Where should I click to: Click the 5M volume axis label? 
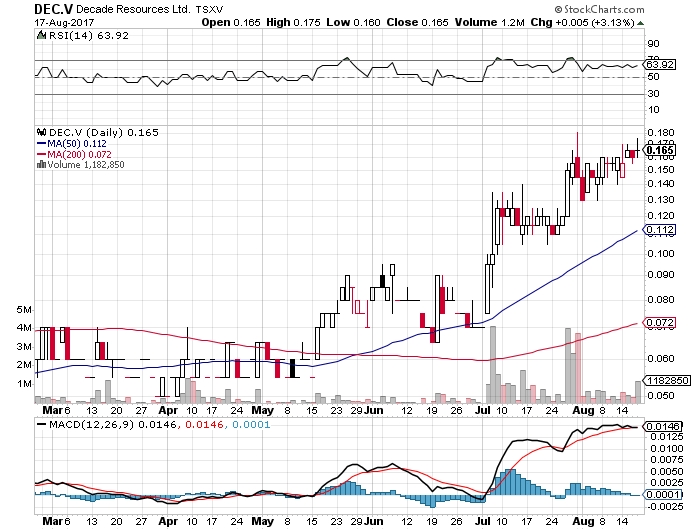(25, 310)
